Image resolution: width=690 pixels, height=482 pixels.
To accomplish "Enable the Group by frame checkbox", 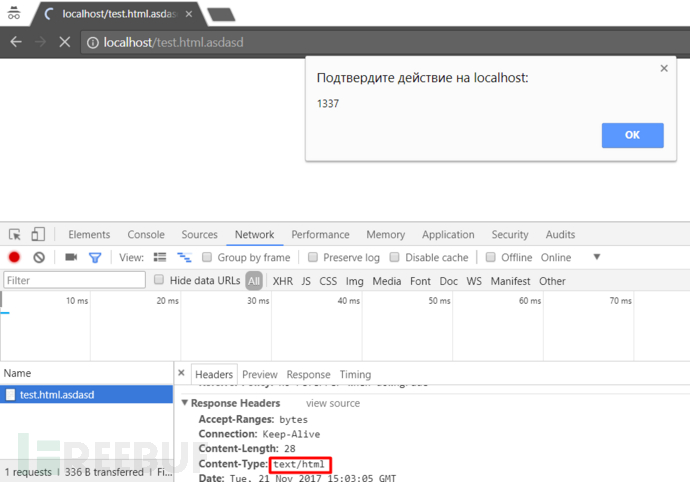I will click(207, 257).
